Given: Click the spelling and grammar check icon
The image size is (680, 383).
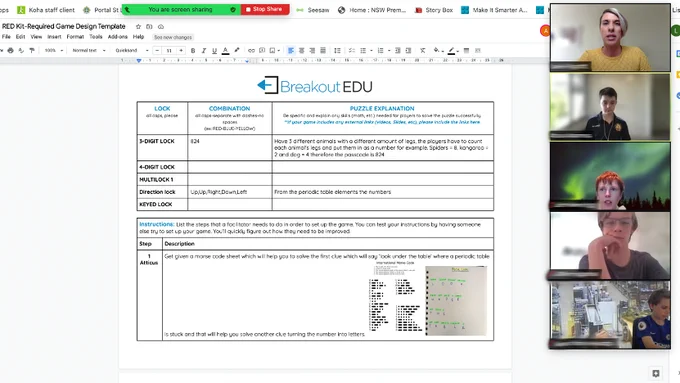Looking at the screenshot, I should [x=21, y=50].
